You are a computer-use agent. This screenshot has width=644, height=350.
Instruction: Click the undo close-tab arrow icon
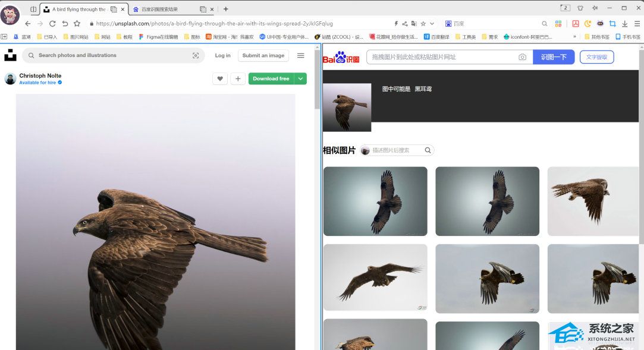(65, 24)
